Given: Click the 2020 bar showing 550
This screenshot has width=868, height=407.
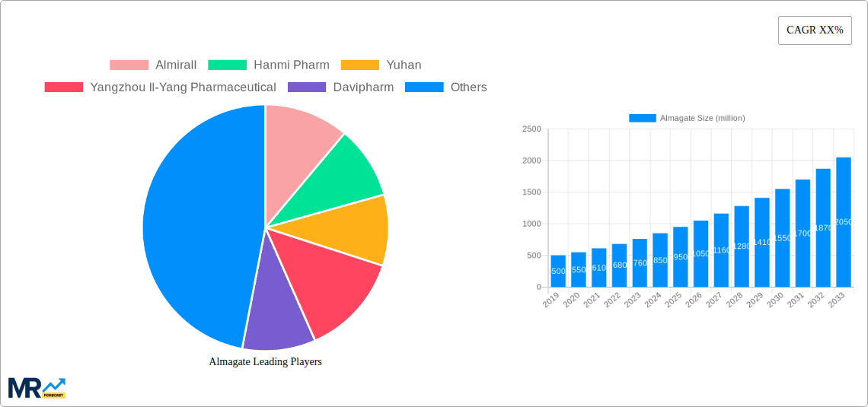Looking at the screenshot, I should [579, 269].
